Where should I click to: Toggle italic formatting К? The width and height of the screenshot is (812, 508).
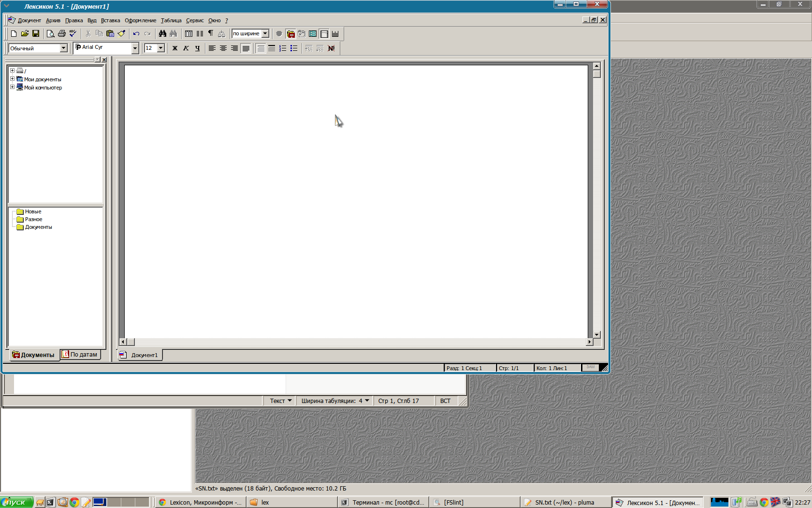coord(186,48)
